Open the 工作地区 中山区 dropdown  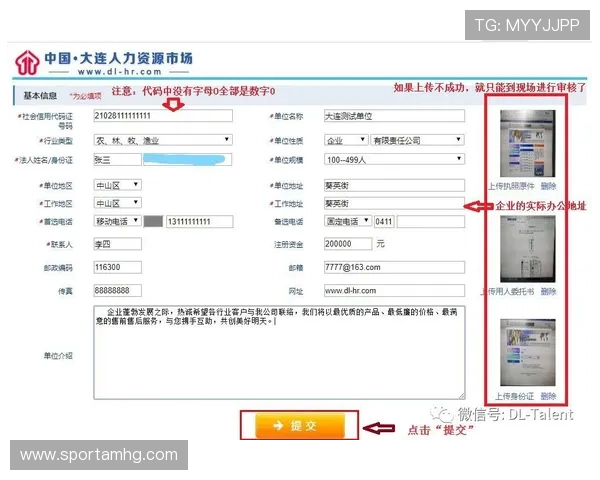coord(117,203)
